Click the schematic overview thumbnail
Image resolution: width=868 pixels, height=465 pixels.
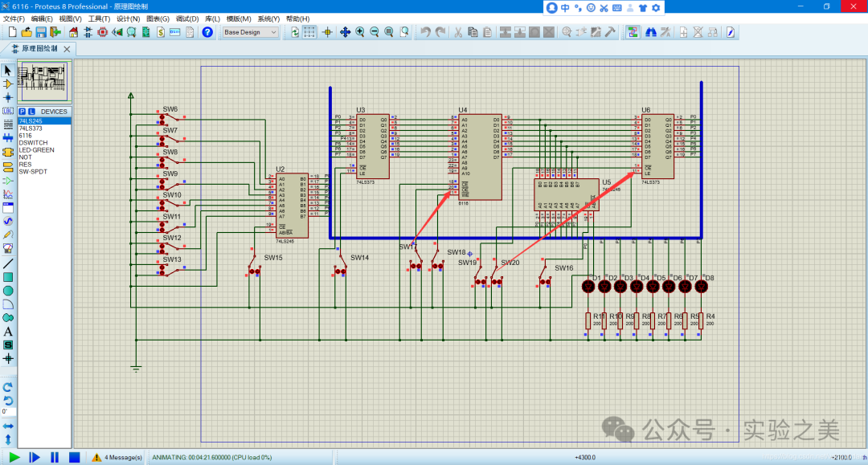[44, 81]
